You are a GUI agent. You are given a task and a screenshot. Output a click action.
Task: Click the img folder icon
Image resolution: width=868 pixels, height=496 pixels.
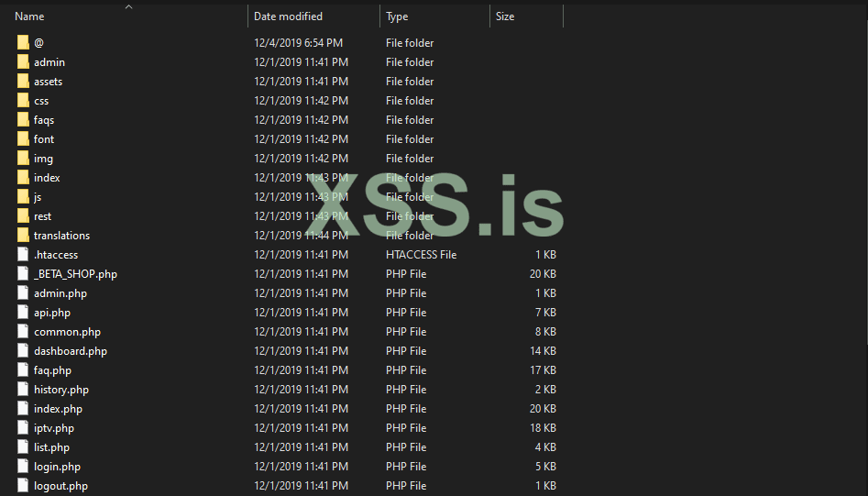point(23,159)
